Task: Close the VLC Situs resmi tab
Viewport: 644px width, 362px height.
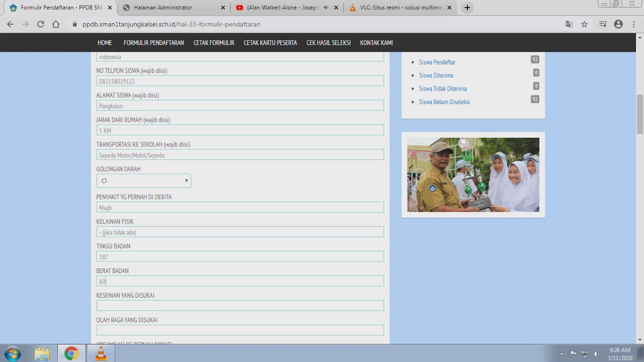Action: coord(449,8)
